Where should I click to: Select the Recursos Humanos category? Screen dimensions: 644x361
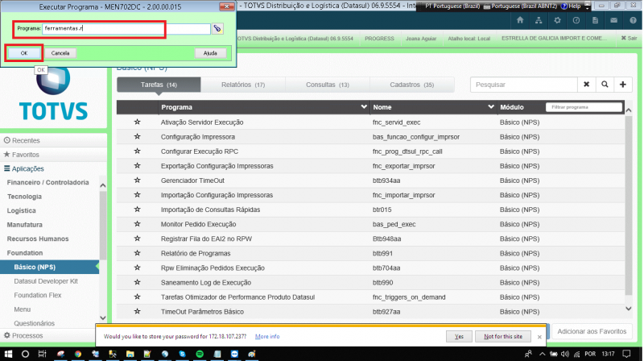click(x=38, y=239)
